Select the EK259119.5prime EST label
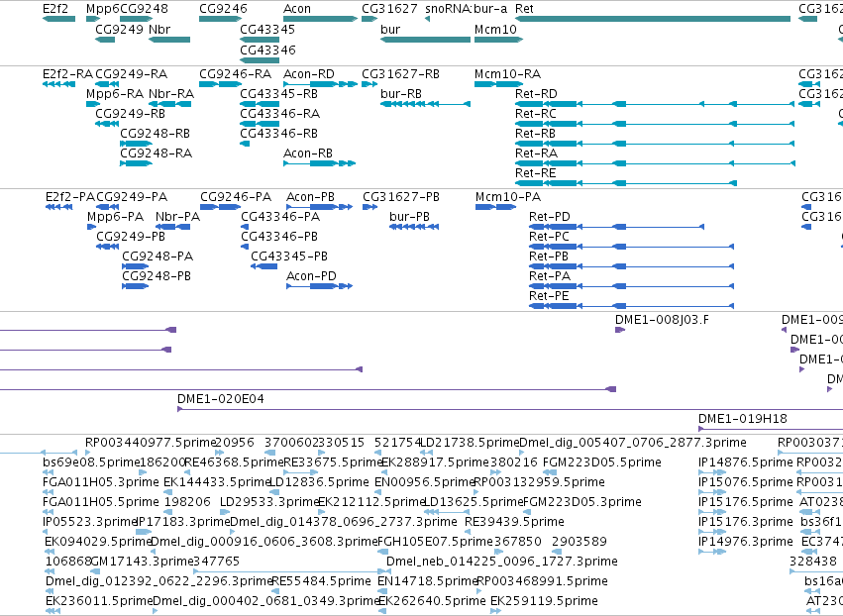Viewport: 843px width, 616px height. 544,601
